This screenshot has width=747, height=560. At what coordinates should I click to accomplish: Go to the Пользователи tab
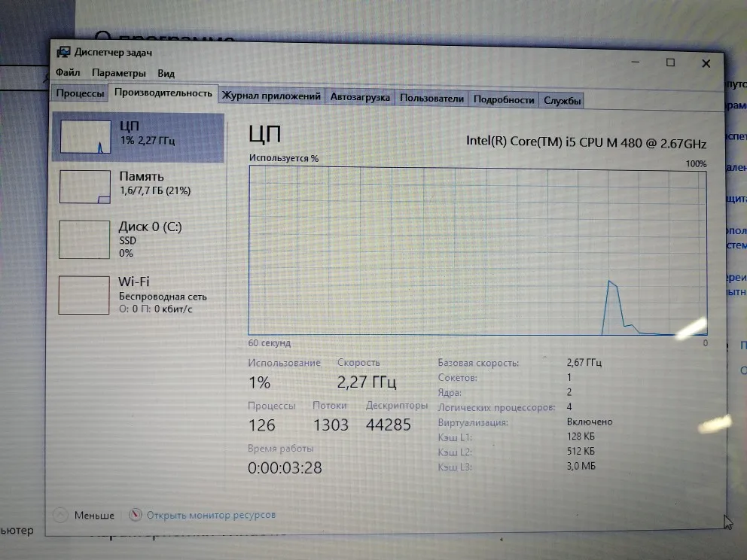431,98
